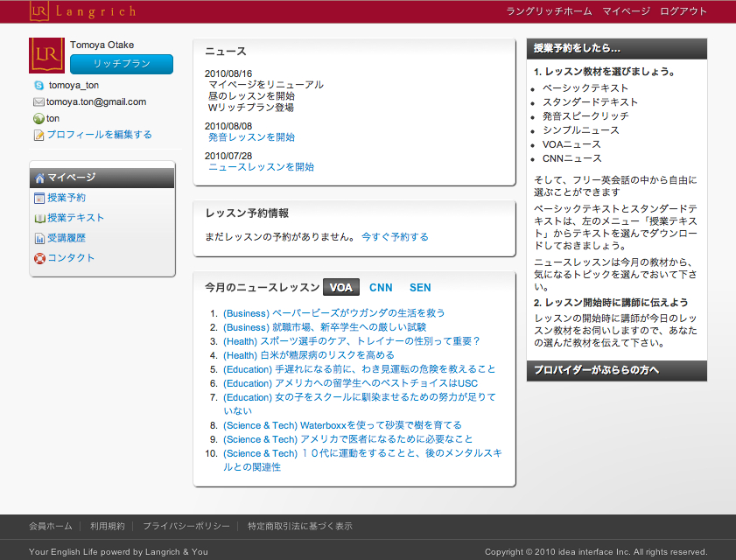Open article 8 about Waterboxx
Screen dimensions: 736x560
pyautogui.click(x=342, y=426)
